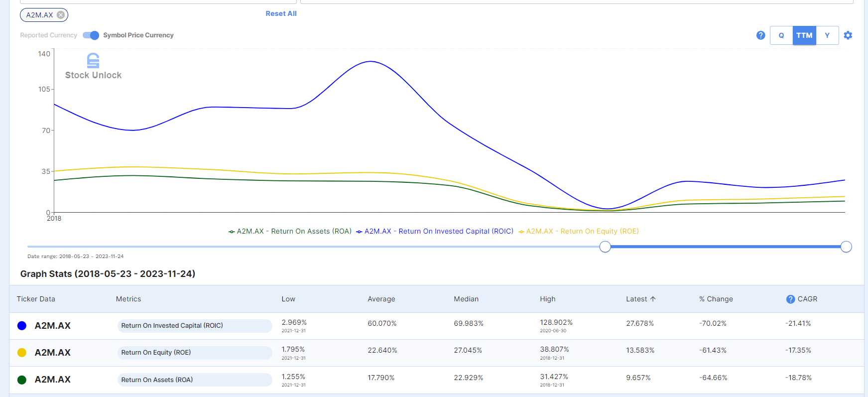The width and height of the screenshot is (868, 397).
Task: Click the Ticker Data column header
Action: click(x=36, y=299)
